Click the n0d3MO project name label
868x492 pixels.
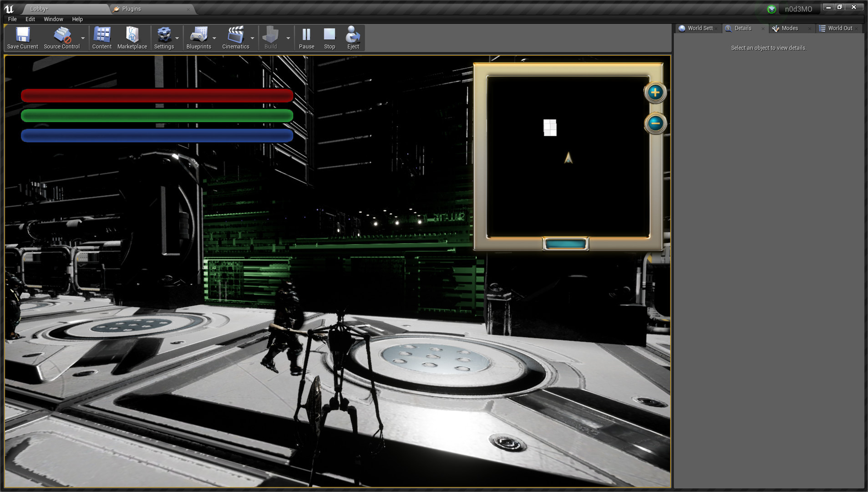(x=798, y=9)
